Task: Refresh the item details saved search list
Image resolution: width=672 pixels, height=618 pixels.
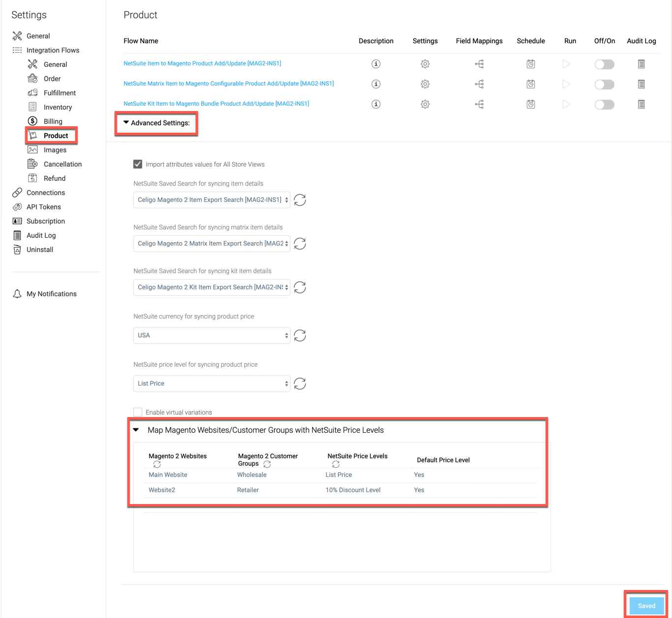Action: (300, 200)
